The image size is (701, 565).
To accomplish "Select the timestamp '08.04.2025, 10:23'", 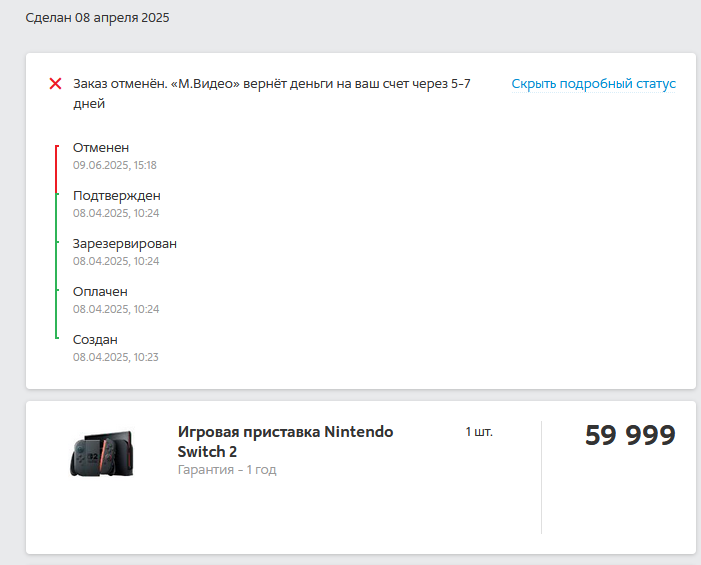I will pyautogui.click(x=116, y=357).
